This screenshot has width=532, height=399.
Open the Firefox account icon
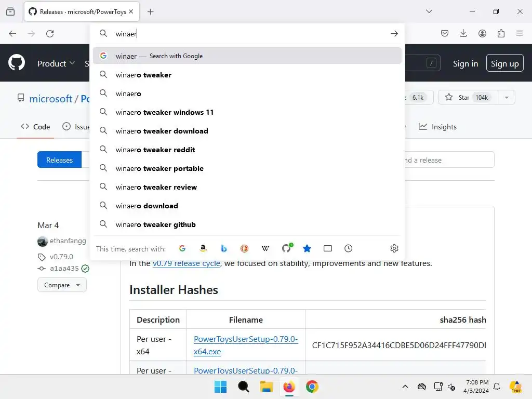click(x=482, y=33)
